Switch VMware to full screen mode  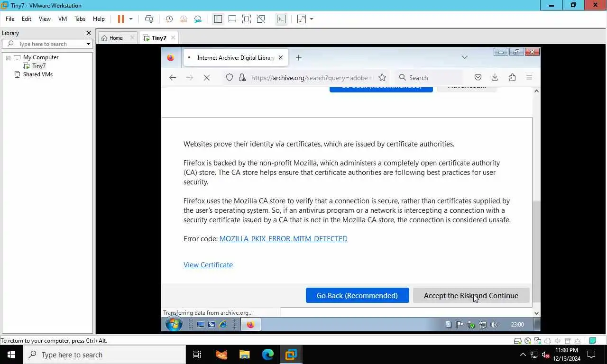[x=247, y=19]
